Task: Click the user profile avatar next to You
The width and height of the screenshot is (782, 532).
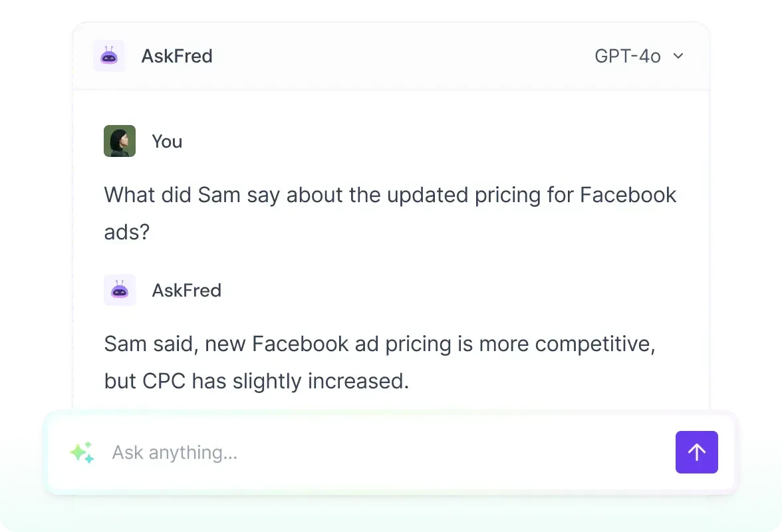Action: click(120, 141)
